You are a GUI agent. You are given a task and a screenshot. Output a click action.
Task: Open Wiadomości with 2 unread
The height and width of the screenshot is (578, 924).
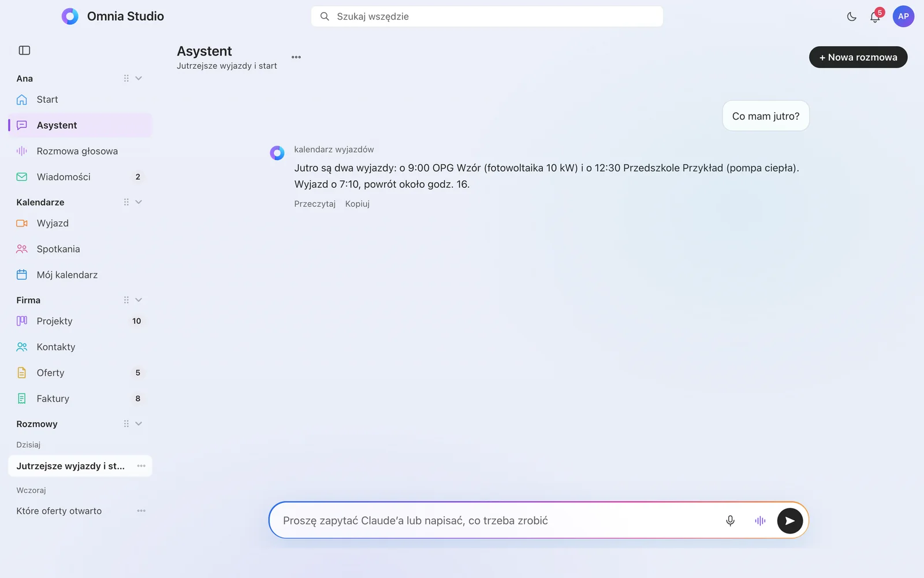(80, 177)
